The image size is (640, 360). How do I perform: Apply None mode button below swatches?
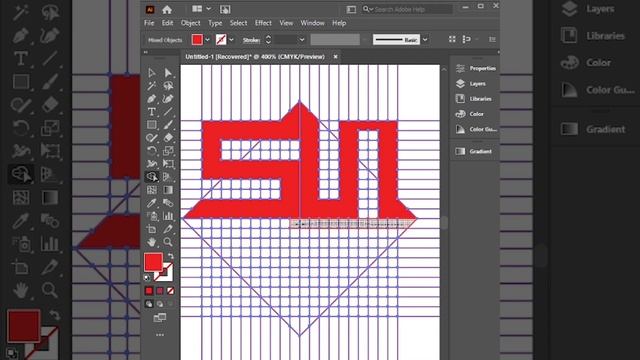171,291
